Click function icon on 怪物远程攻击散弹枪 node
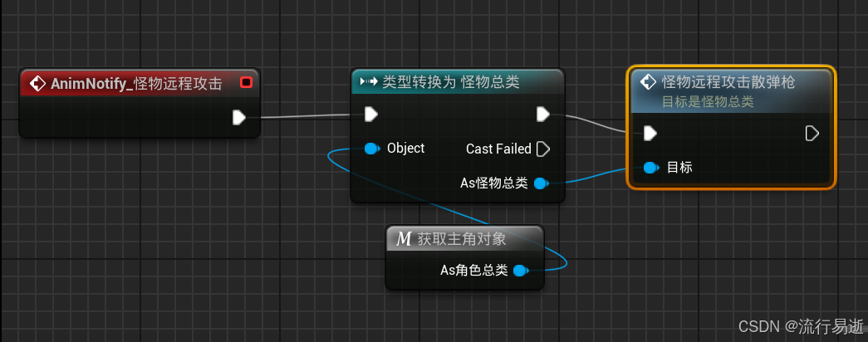This screenshot has width=868, height=342. 648,82
